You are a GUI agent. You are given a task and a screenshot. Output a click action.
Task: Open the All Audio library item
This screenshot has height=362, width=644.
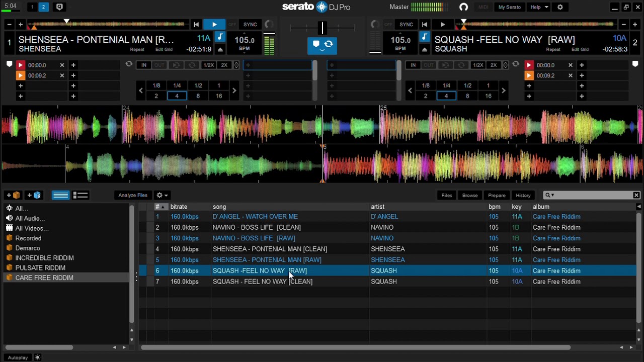click(x=30, y=218)
